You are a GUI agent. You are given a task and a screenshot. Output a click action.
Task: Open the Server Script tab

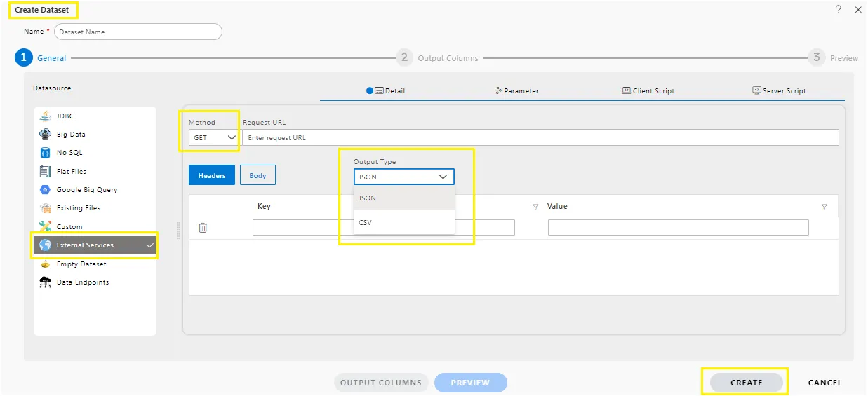[779, 90]
